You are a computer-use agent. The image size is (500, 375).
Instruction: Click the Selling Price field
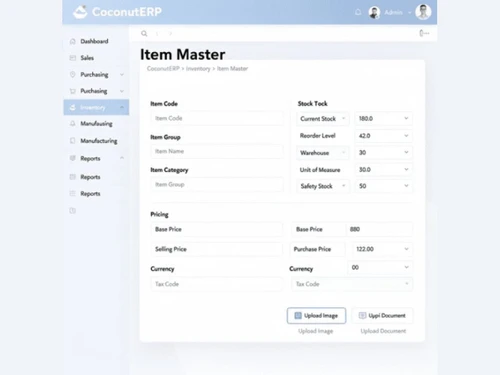pyautogui.click(x=217, y=249)
